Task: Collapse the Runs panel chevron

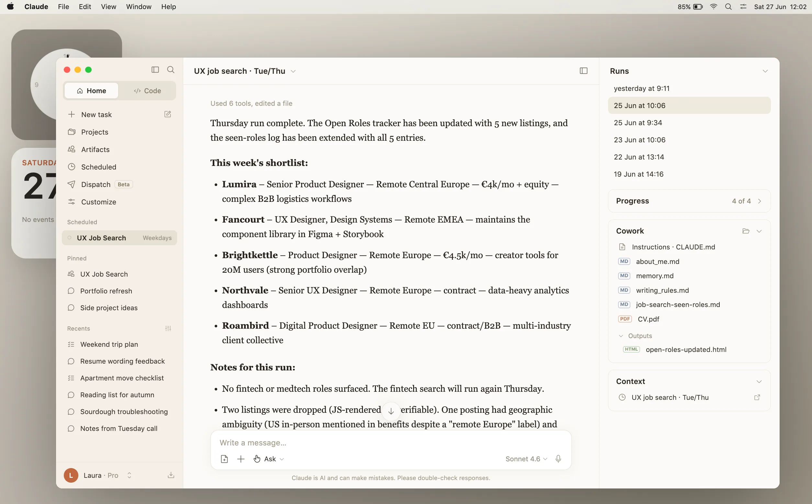Action: tap(765, 71)
